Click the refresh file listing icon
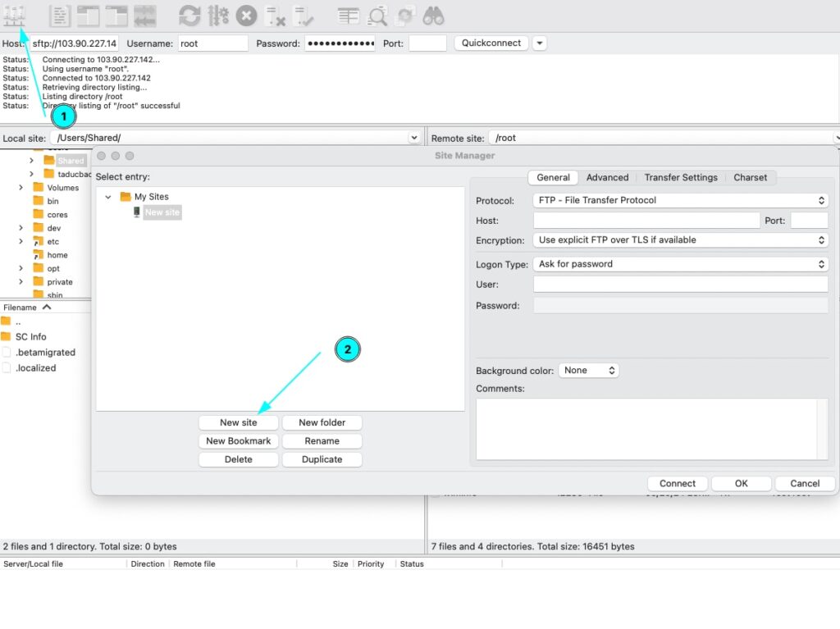Viewport: 840px width, 629px height. click(x=189, y=15)
